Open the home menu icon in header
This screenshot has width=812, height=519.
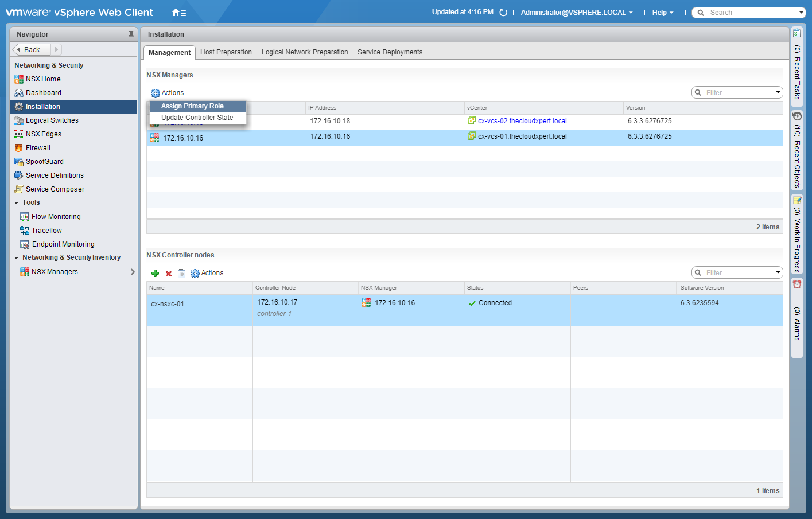tap(178, 13)
